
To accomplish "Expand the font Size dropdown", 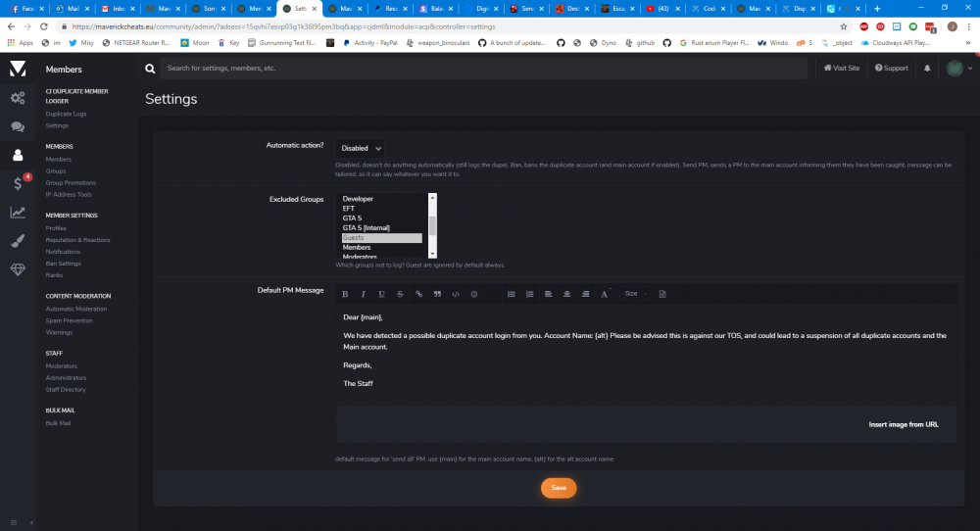I will click(634, 294).
